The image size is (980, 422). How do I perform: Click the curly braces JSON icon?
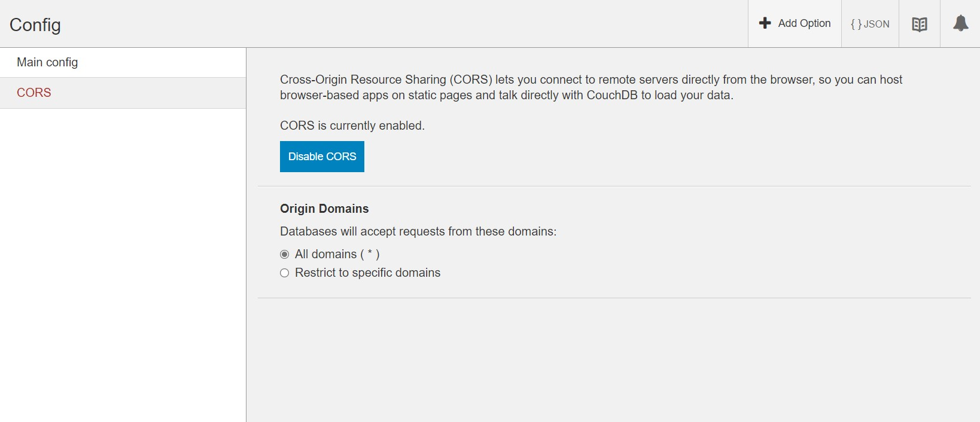[x=856, y=24]
